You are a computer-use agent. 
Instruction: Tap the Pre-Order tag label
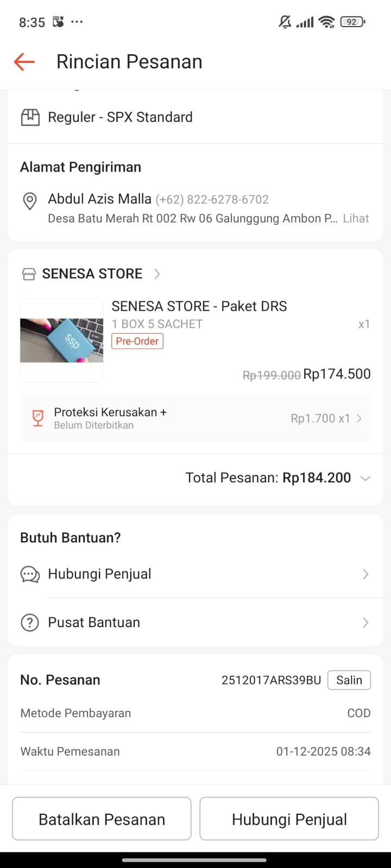tap(137, 341)
